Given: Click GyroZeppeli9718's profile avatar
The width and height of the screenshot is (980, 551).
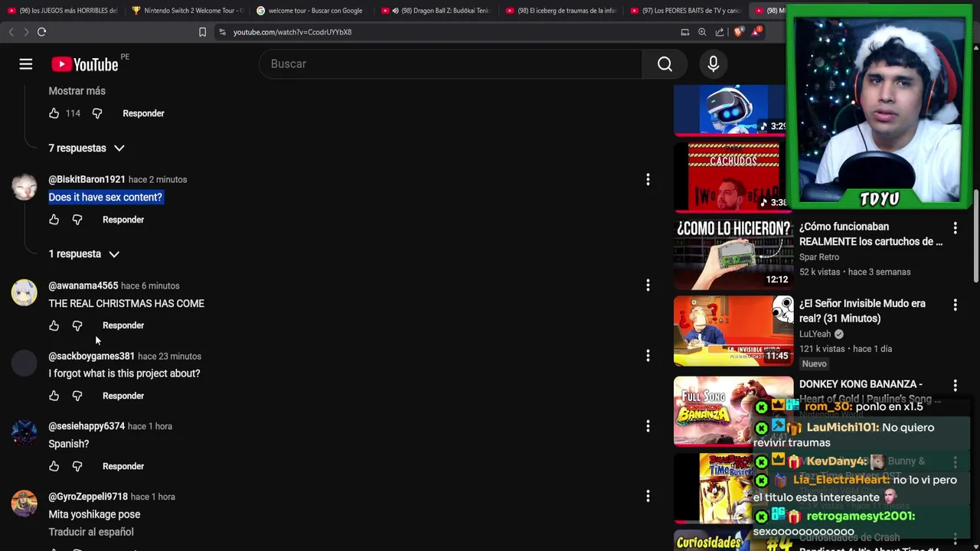Looking at the screenshot, I should pyautogui.click(x=24, y=504).
